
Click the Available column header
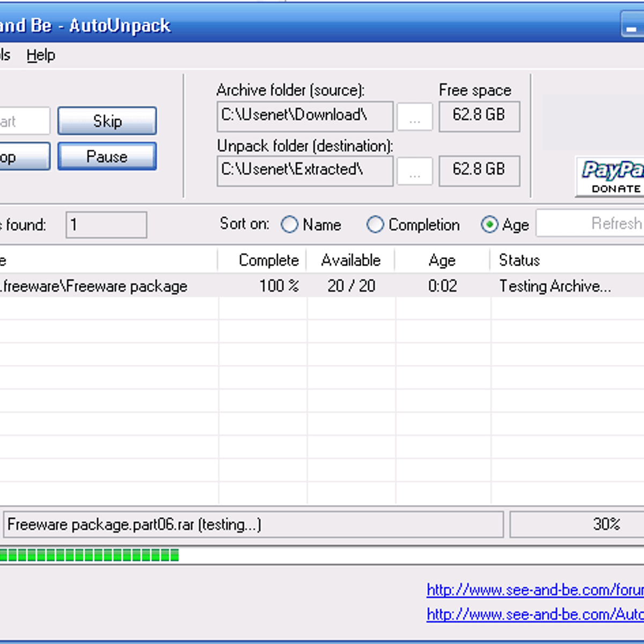click(350, 260)
